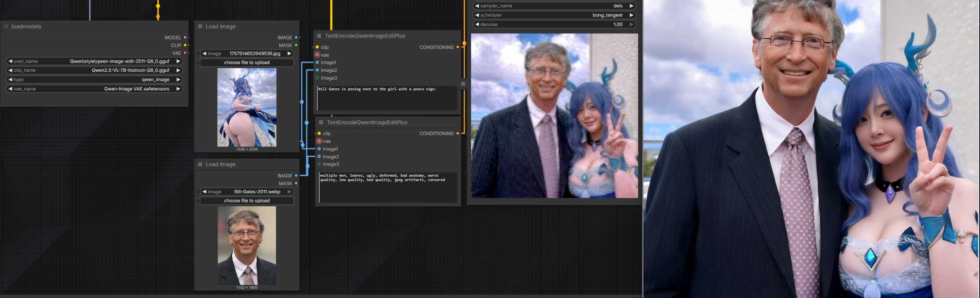Open the unet_name model dropdown
Screen dimensions: 980x298
point(94,61)
